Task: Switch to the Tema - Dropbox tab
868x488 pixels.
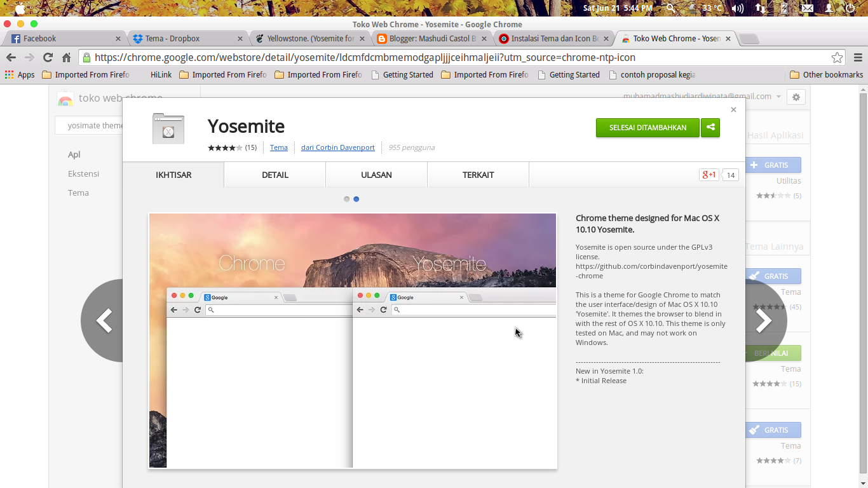Action: click(x=187, y=39)
